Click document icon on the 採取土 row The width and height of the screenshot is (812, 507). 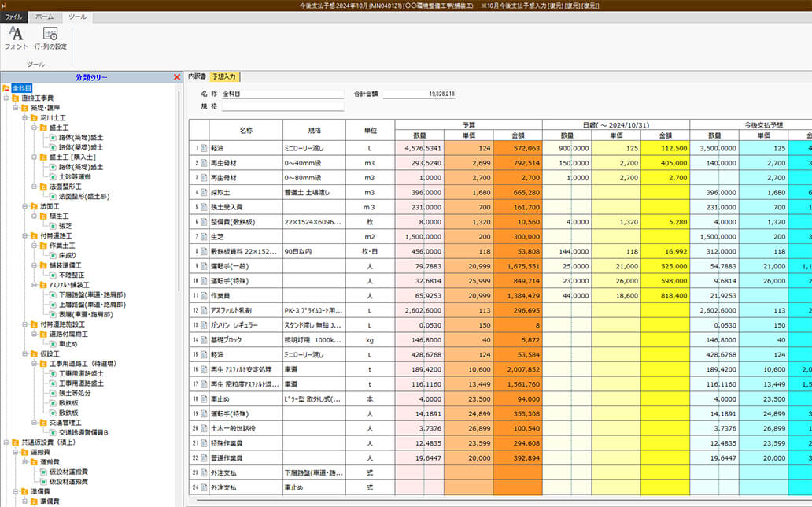tap(203, 192)
